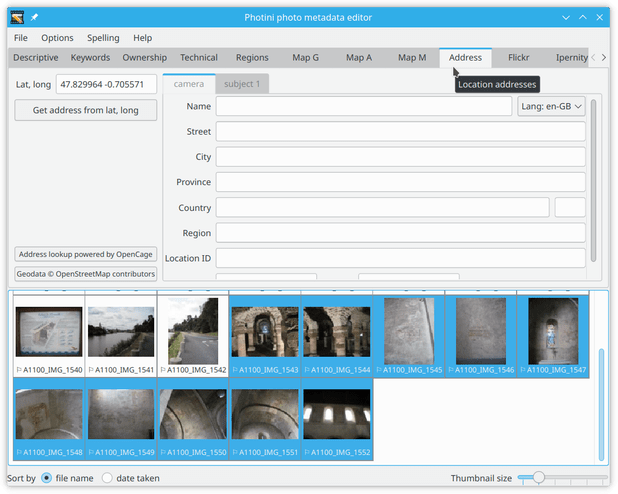Select the camera location tab
The image size is (618, 494).
189,84
